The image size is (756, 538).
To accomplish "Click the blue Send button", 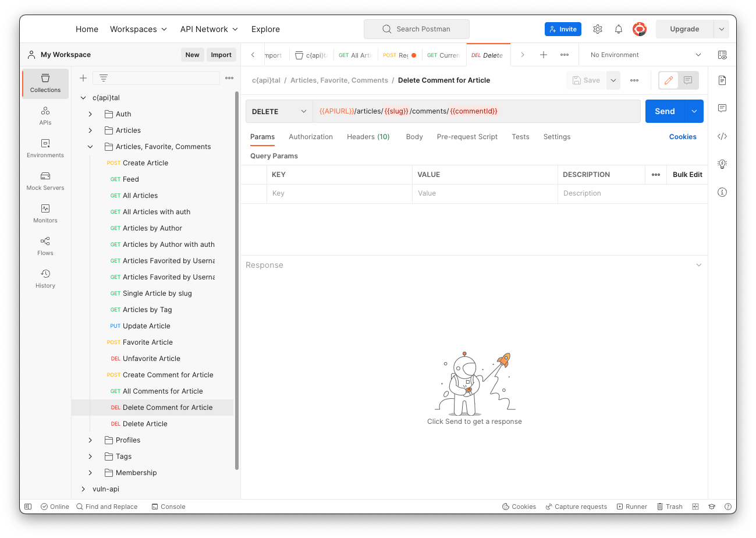I will coord(665,111).
